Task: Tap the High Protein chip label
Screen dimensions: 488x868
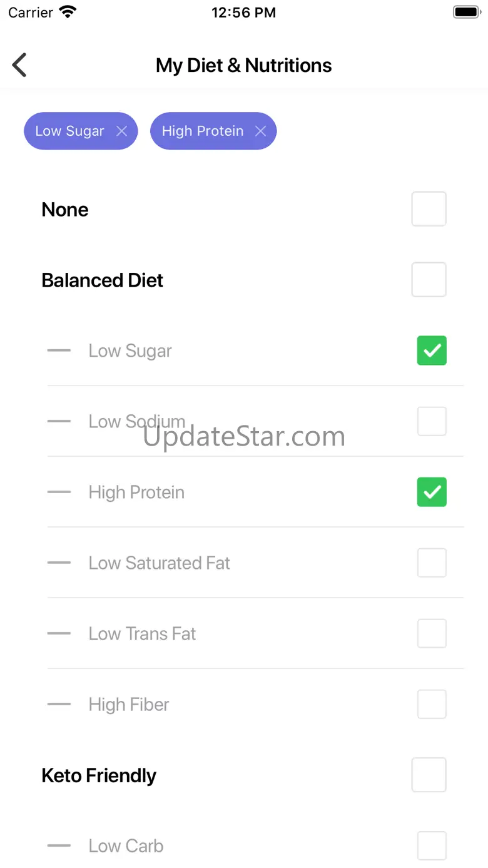Action: [x=202, y=131]
